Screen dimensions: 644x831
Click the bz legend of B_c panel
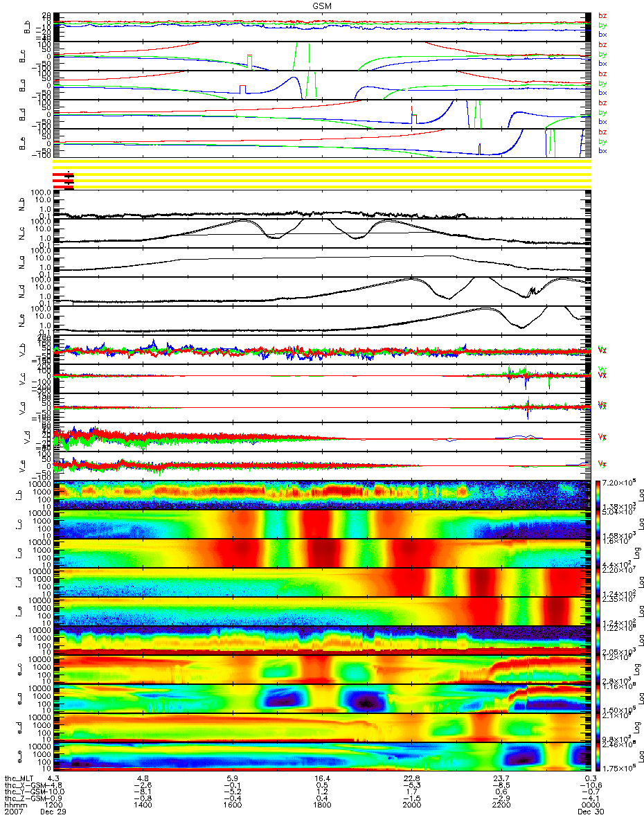click(x=602, y=44)
